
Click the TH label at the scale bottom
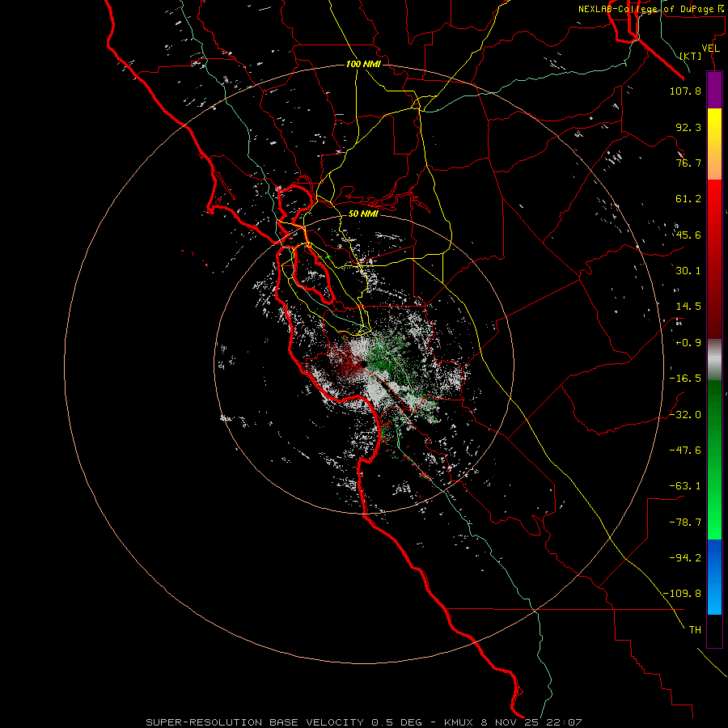point(695,630)
